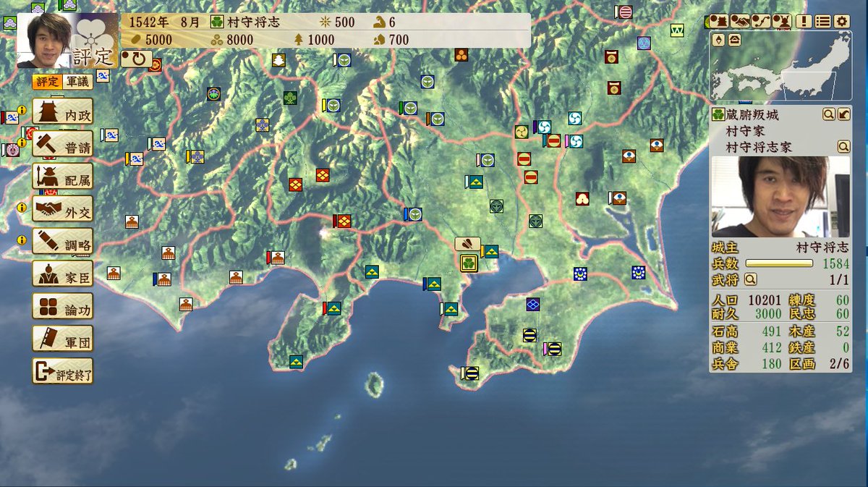Click magnifier next to 村守将志家

(x=843, y=147)
